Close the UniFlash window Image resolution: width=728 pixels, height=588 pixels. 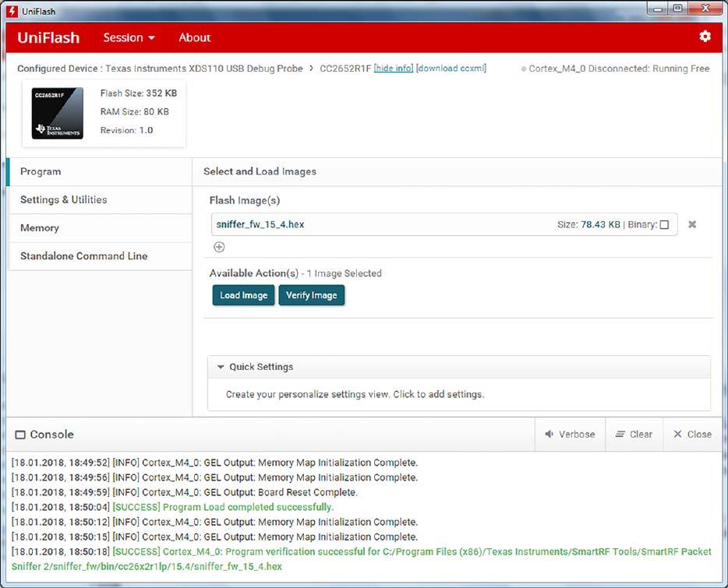(705, 9)
